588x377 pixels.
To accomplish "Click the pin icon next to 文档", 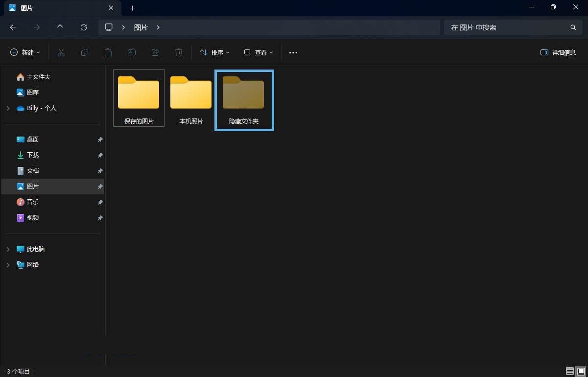I will pyautogui.click(x=100, y=171).
